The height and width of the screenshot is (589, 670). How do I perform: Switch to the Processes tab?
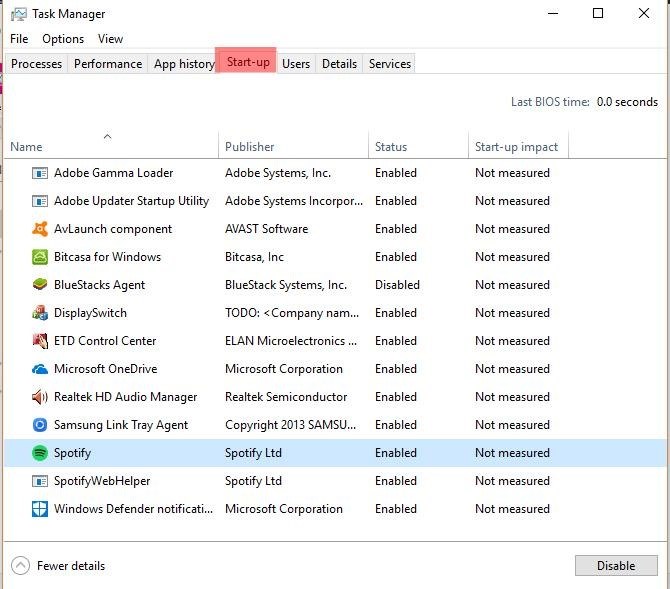36,64
